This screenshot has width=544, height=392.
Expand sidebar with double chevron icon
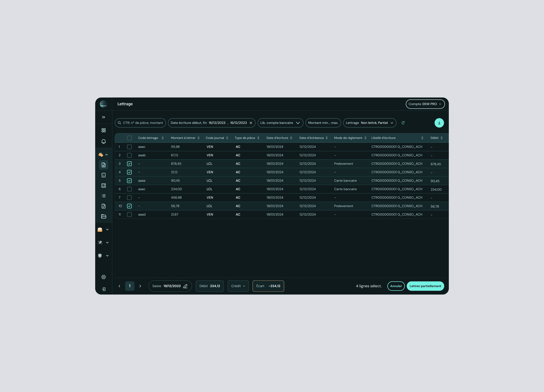point(104,117)
